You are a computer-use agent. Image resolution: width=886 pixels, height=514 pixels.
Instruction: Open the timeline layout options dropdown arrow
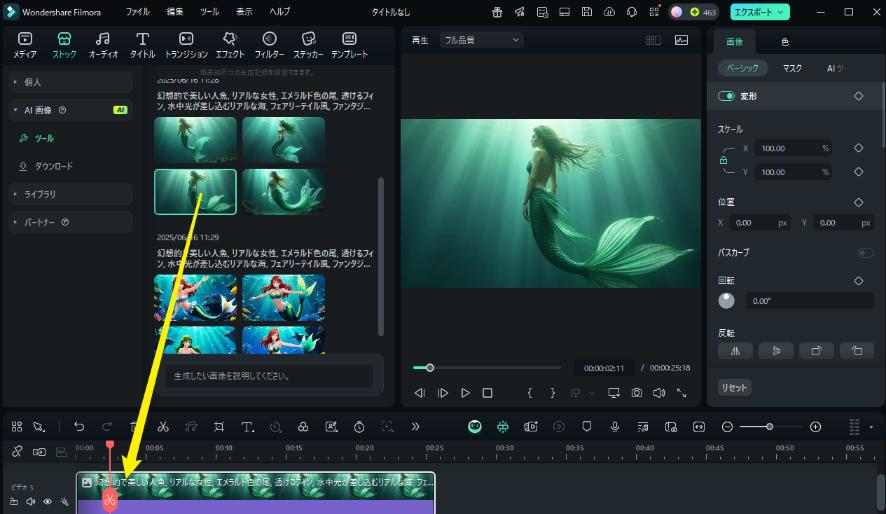click(871, 427)
